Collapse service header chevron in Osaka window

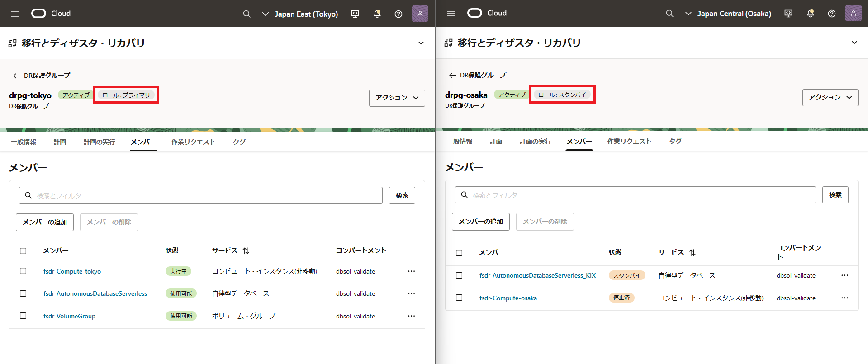tap(854, 43)
